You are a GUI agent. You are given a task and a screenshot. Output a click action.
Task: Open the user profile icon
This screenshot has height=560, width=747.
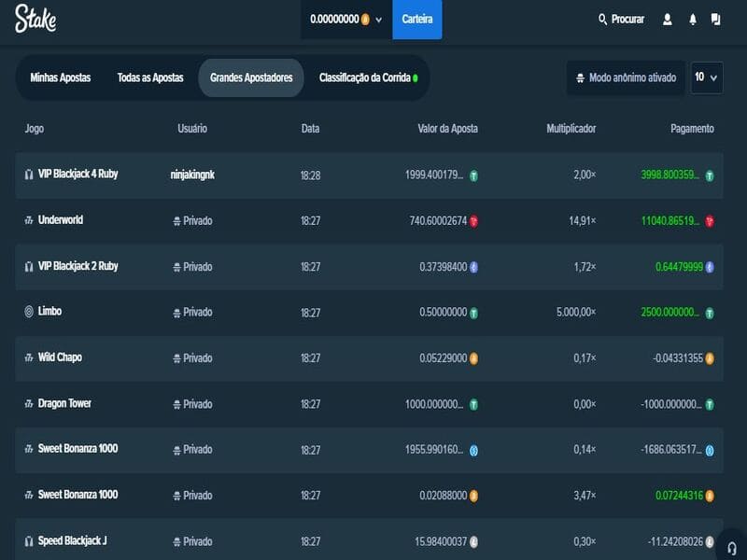tap(668, 20)
